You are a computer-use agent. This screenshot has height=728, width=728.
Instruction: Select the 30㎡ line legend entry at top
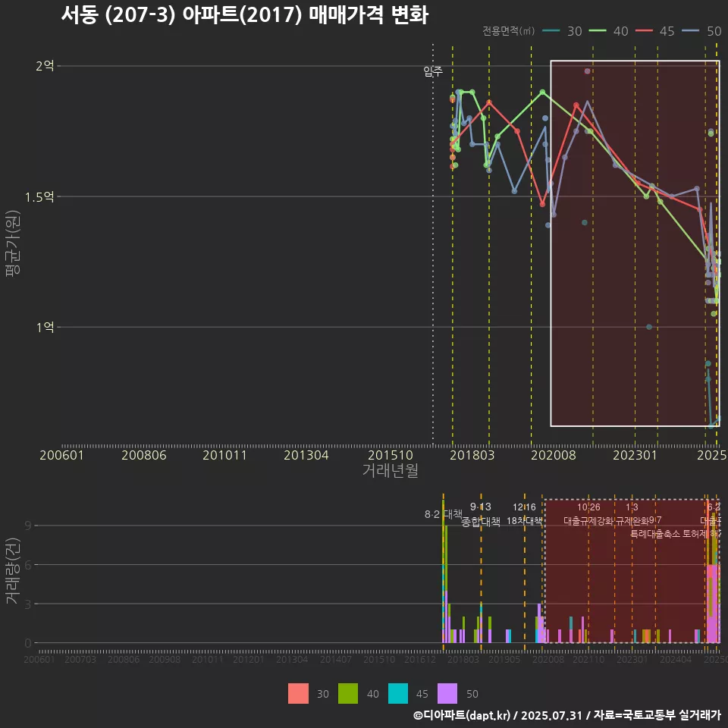pos(562,31)
